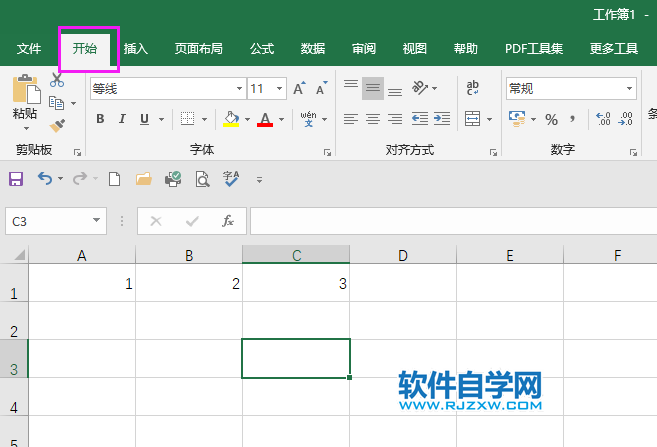Increase font size with large A
The width and height of the screenshot is (657, 447).
pyautogui.click(x=299, y=88)
